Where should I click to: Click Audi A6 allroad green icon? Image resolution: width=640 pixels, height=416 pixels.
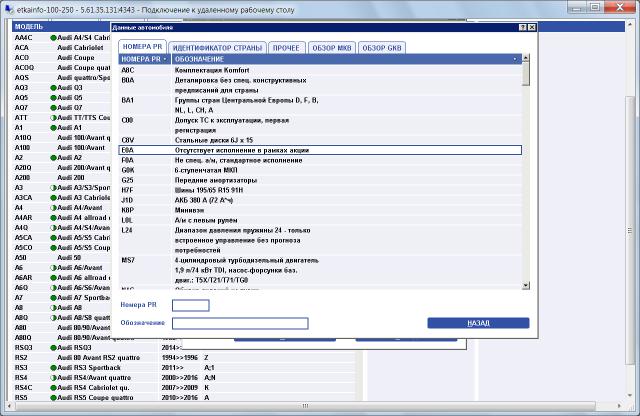pos(53,278)
